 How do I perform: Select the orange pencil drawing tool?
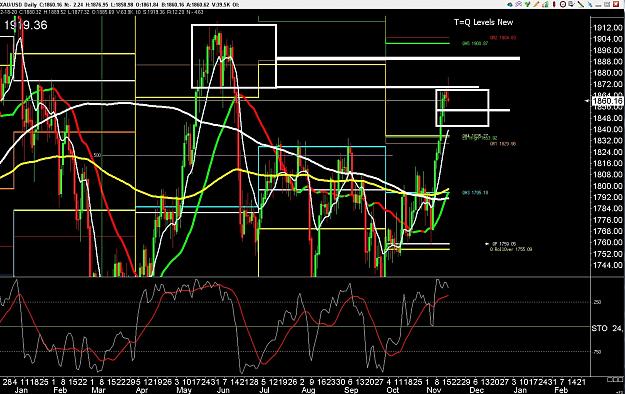pos(536,4)
